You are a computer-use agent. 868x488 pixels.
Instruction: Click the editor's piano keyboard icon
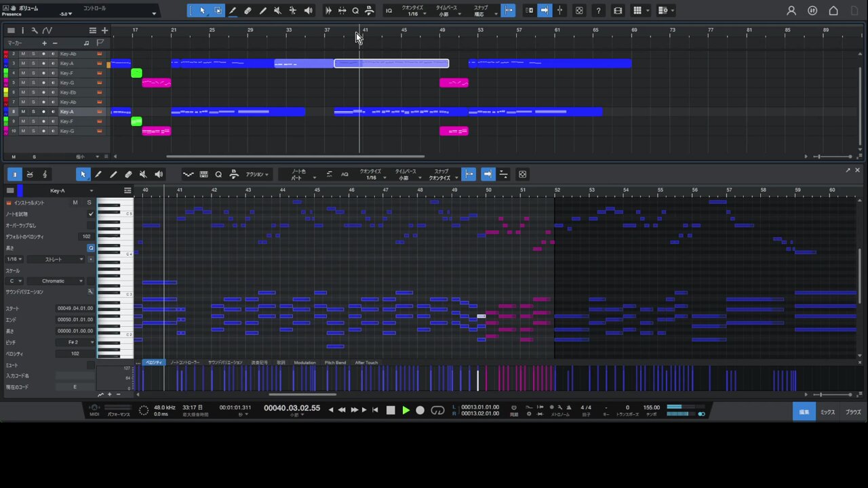(x=203, y=174)
